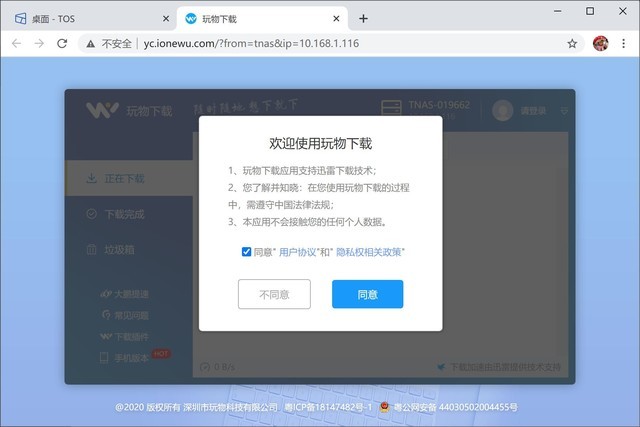Reload the current page
This screenshot has width=640, height=427.
click(x=62, y=43)
